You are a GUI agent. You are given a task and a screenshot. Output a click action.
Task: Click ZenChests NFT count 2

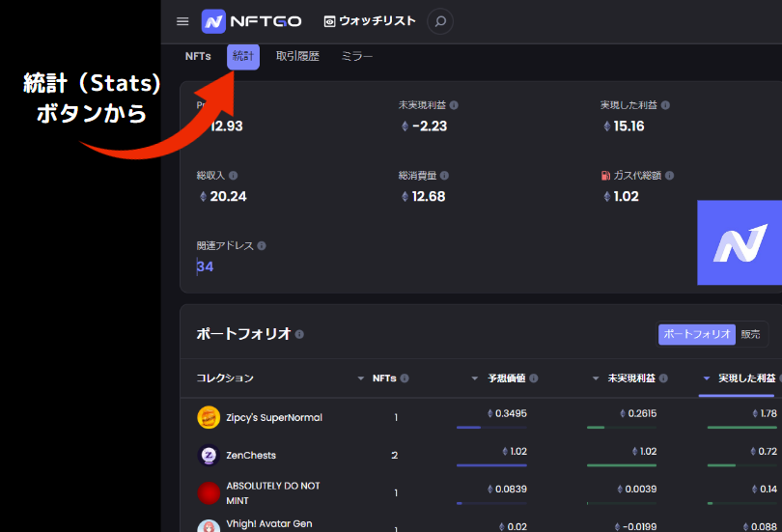(x=395, y=455)
